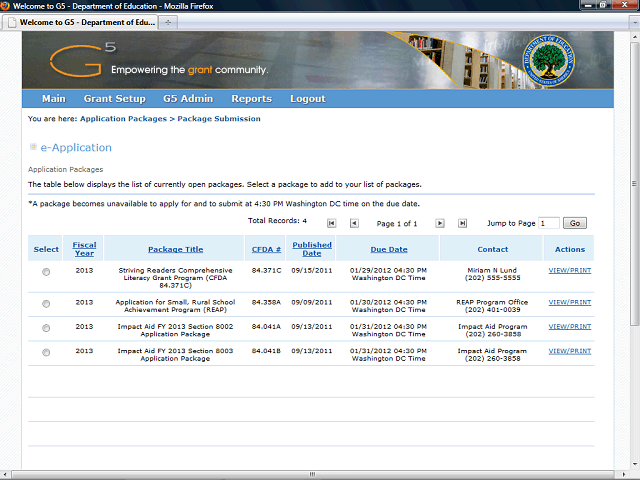640x480 pixels.
Task: Click VIEW/PRINT for the Striving Readers package
Action: (570, 271)
